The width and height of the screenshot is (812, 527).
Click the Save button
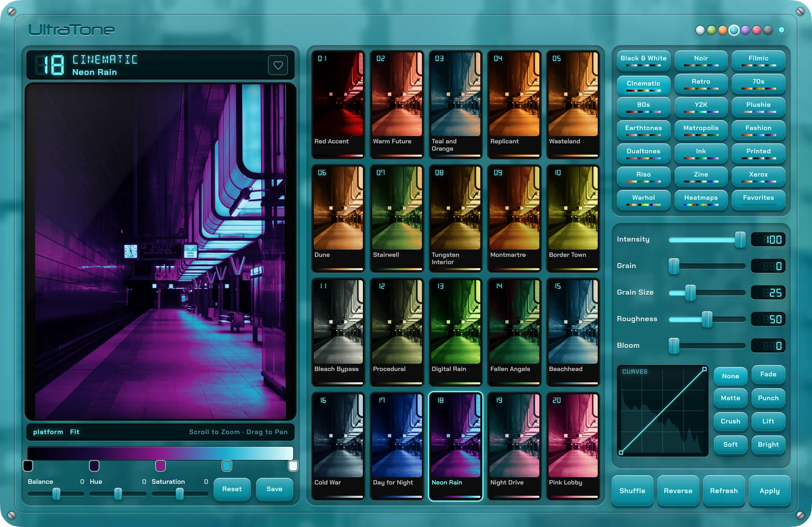coord(275,489)
